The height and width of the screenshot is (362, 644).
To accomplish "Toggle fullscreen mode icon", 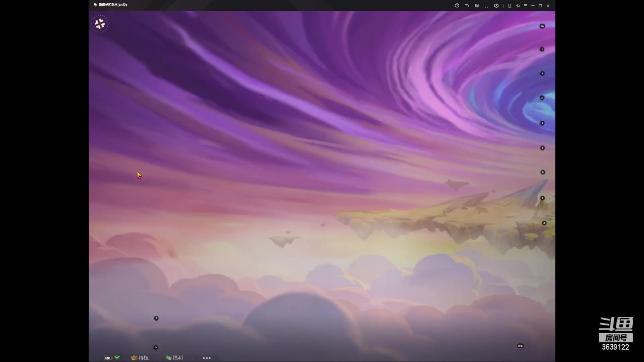I will tap(486, 6).
